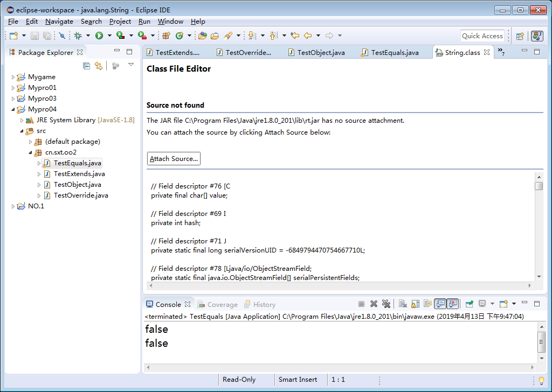552x392 pixels.
Task: Click the Quick Access search field
Action: pyautogui.click(x=482, y=36)
